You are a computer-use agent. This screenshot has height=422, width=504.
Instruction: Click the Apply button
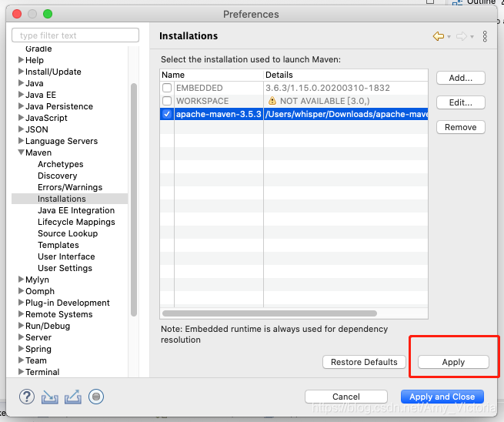tap(453, 362)
